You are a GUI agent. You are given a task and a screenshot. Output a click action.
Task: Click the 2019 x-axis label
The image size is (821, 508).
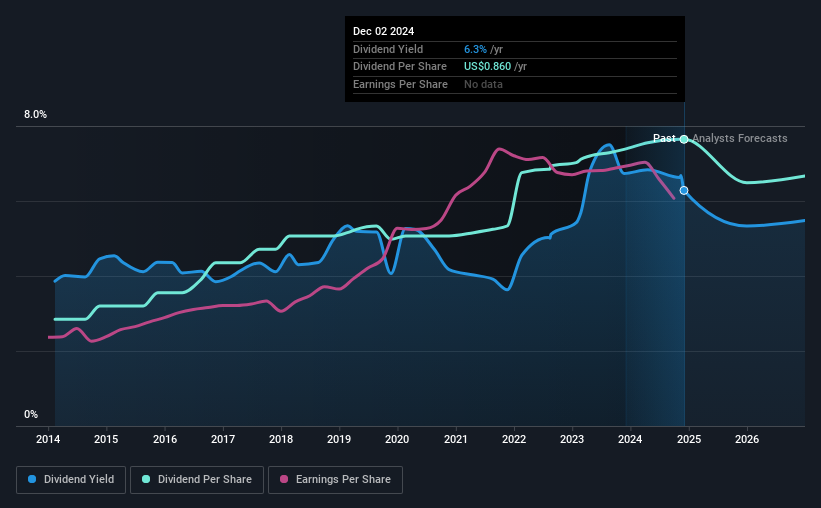(x=339, y=439)
